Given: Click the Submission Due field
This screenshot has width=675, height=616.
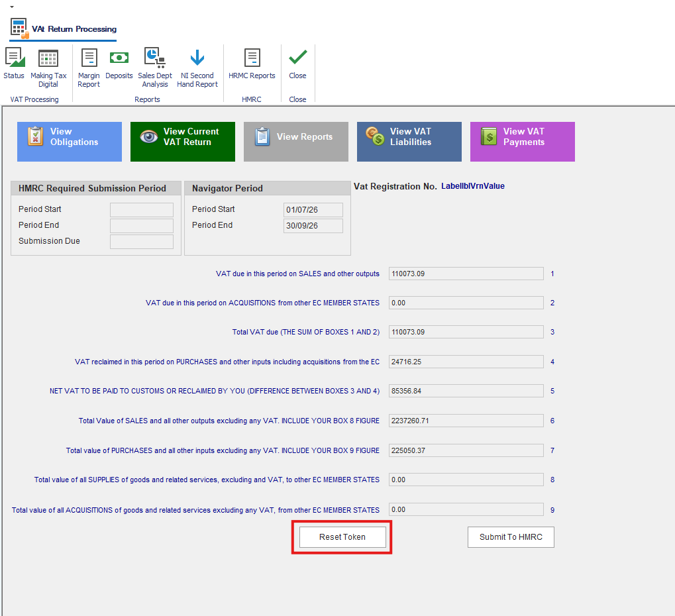Looking at the screenshot, I should click(x=142, y=242).
